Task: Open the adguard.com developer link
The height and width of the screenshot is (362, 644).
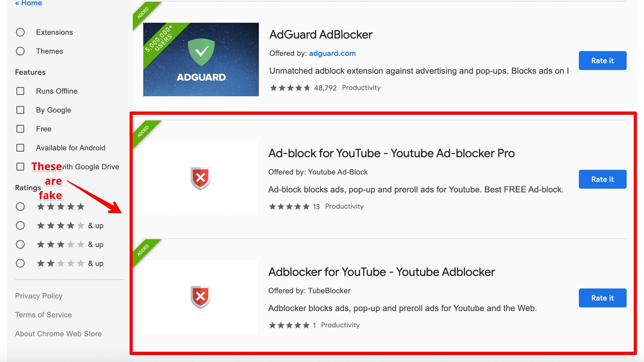Action: (332, 53)
